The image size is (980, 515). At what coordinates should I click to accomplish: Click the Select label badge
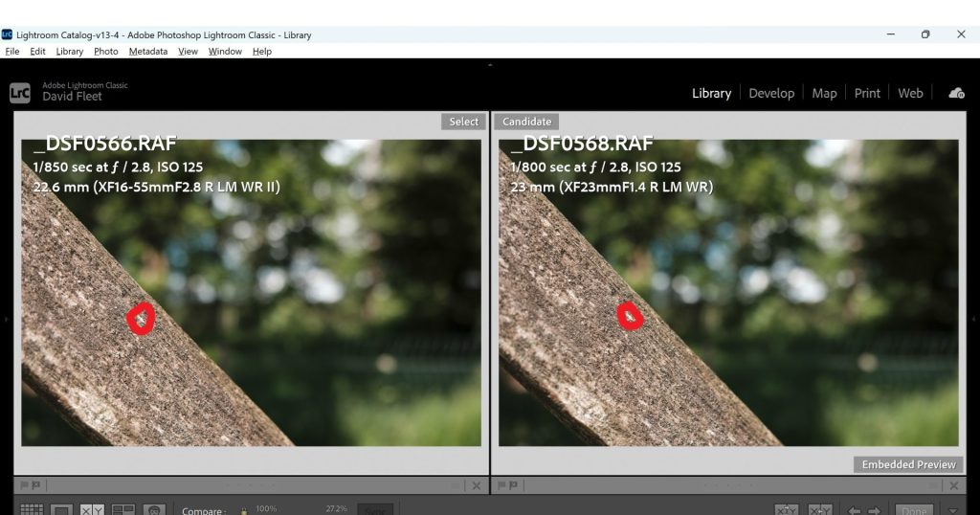coord(464,122)
